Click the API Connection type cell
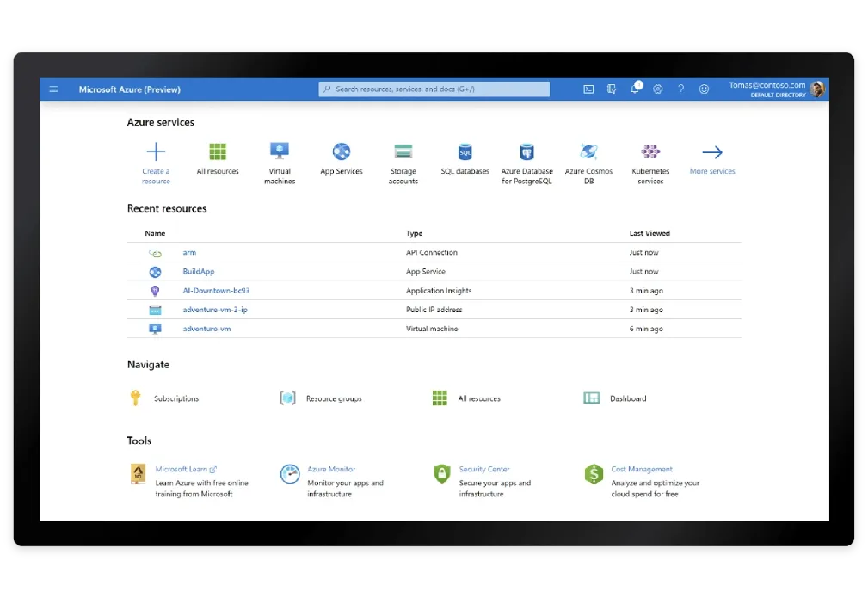Image resolution: width=868 pixels, height=604 pixels. coord(432,252)
